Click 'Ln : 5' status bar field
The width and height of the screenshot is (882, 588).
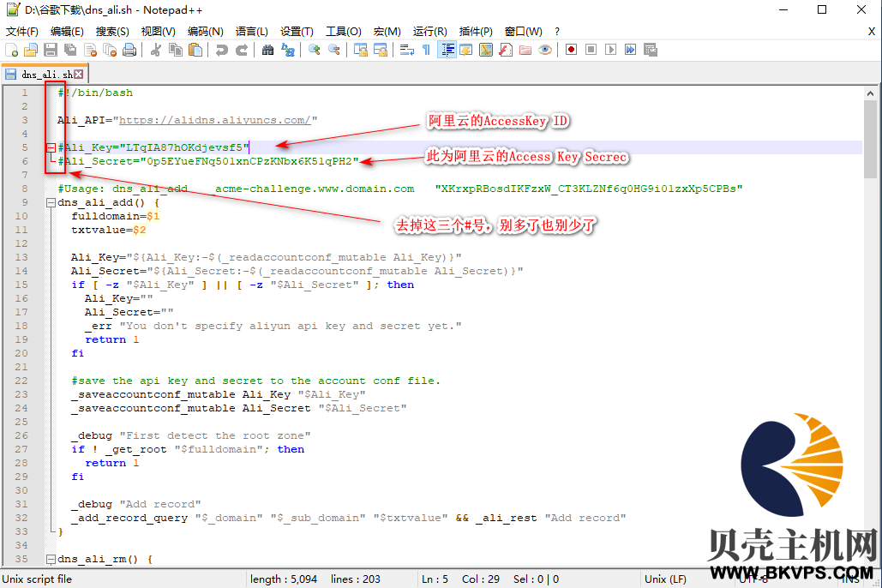pyautogui.click(x=435, y=579)
